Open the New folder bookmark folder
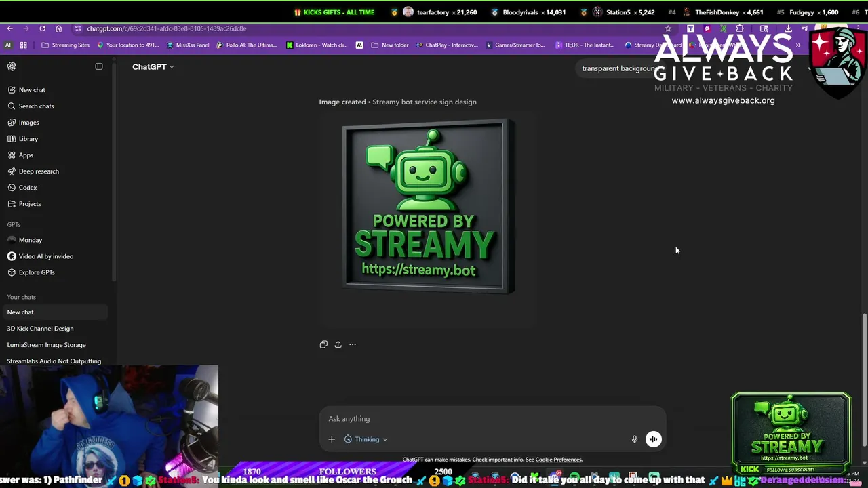 (x=390, y=45)
